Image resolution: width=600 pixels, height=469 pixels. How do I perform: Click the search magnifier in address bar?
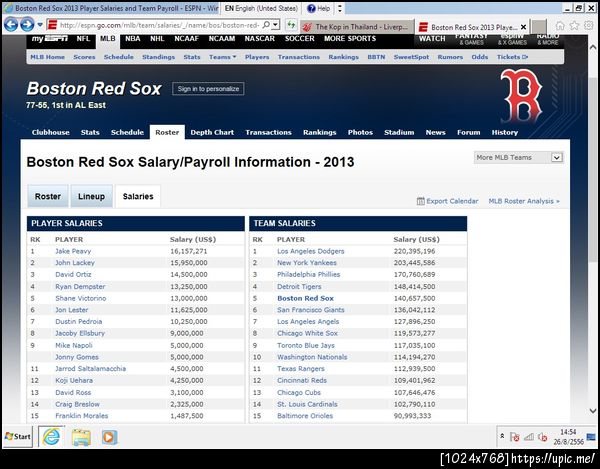[266, 25]
